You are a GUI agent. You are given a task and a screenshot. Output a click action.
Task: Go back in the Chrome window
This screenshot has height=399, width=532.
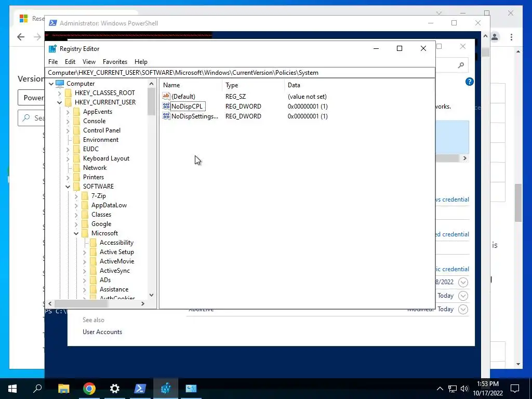pyautogui.click(x=21, y=37)
